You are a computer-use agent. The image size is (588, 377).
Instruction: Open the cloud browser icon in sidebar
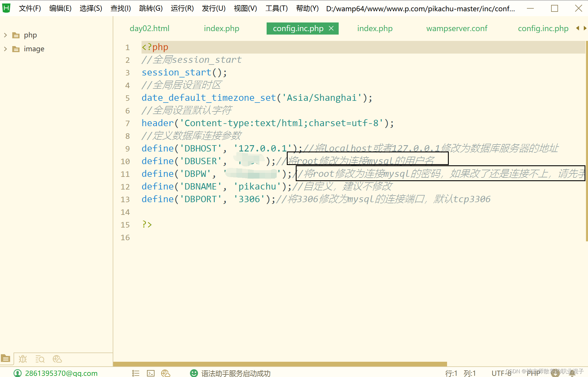57,359
